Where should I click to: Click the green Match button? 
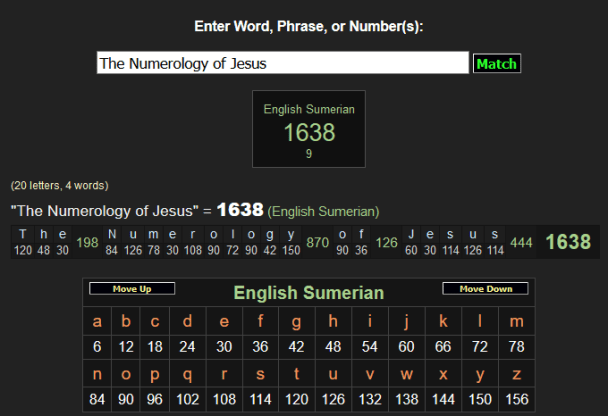[497, 64]
